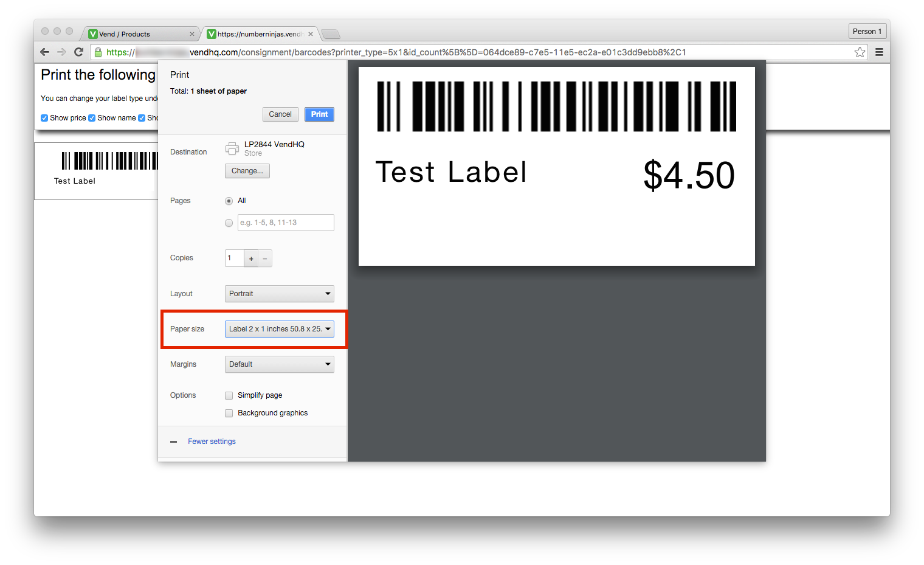Increase copies with the plus button
Screen dimensions: 924x565
pyautogui.click(x=251, y=258)
